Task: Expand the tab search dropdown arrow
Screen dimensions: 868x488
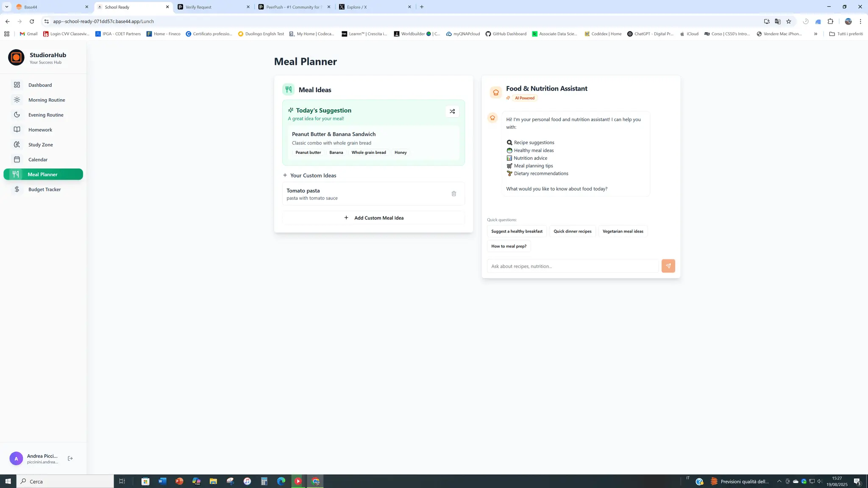Action: pyautogui.click(x=7, y=7)
